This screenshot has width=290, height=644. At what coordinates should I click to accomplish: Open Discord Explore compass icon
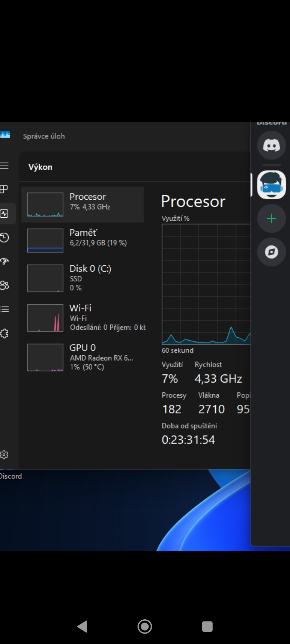tap(271, 252)
